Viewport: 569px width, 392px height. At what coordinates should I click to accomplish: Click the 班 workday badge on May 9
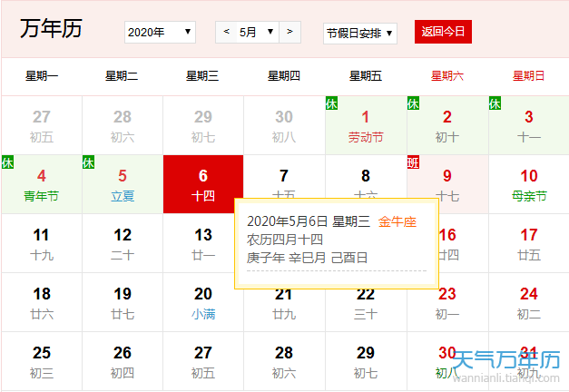point(414,162)
